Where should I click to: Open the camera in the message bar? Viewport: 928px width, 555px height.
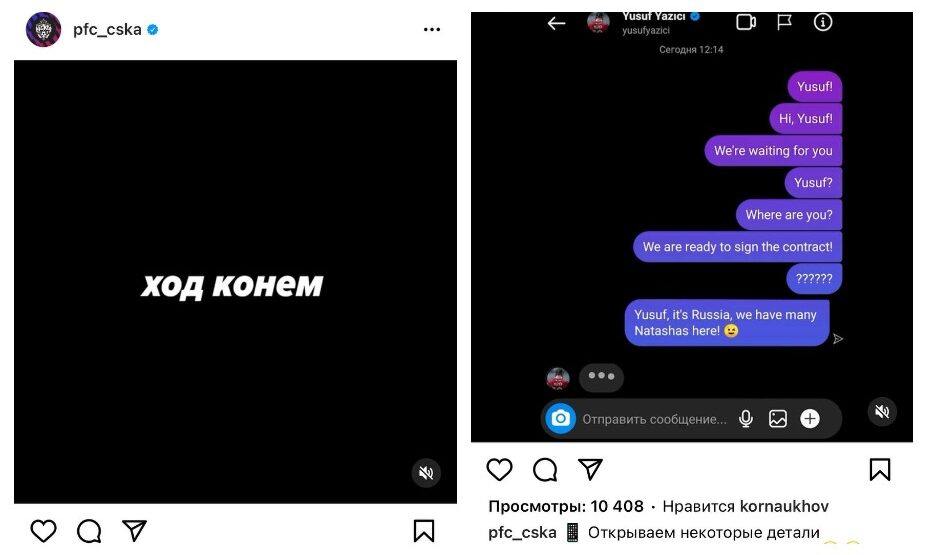point(560,419)
